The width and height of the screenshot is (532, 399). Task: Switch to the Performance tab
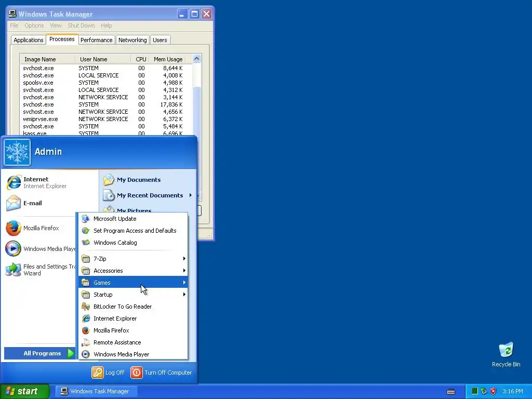click(96, 40)
